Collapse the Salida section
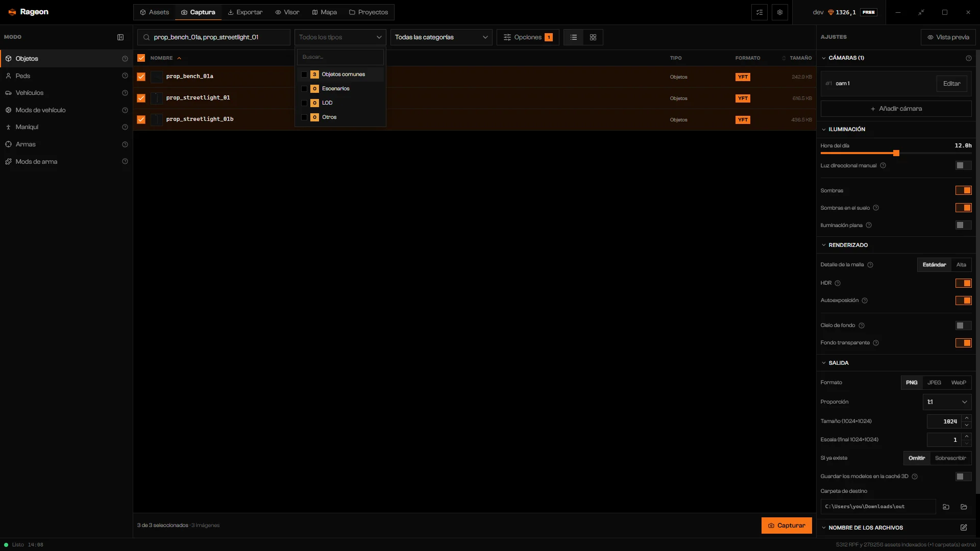 tap(823, 363)
